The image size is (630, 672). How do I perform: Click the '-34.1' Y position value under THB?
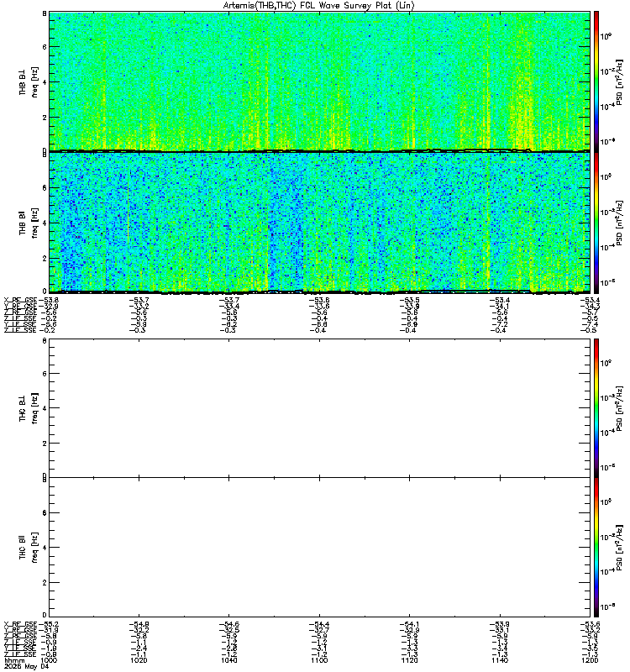500,306
